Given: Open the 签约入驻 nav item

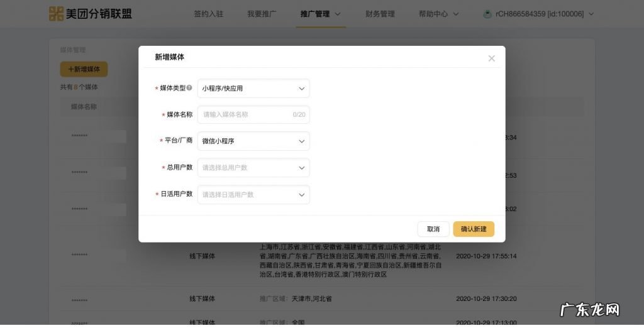Looking at the screenshot, I should [x=208, y=14].
